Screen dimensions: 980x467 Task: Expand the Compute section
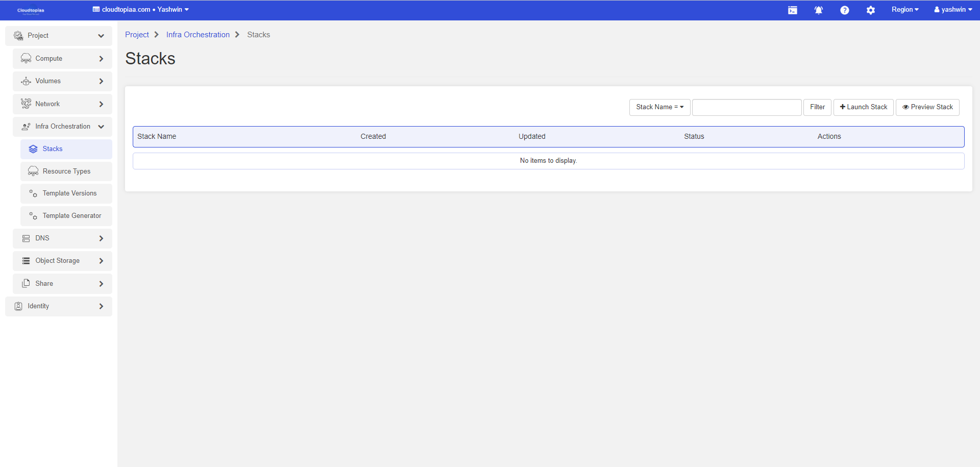click(62, 59)
